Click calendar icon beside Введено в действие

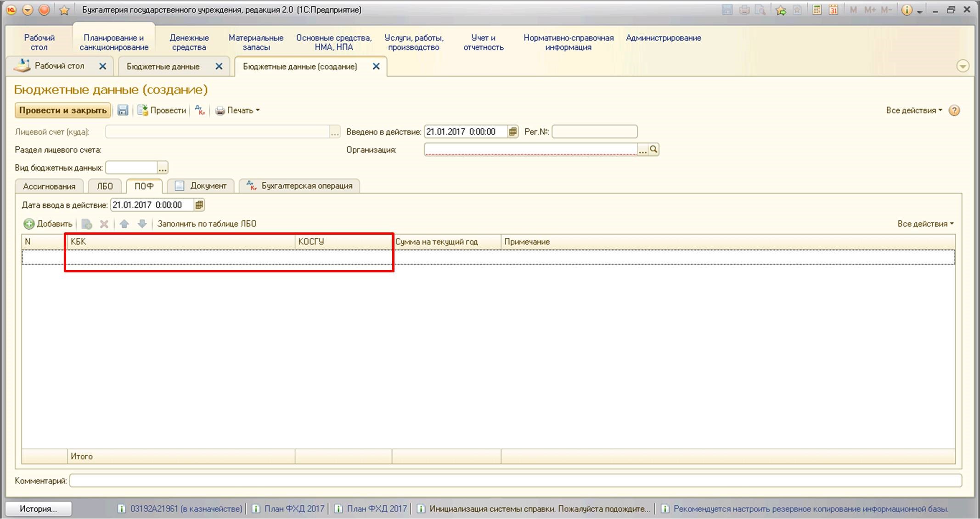(x=513, y=132)
